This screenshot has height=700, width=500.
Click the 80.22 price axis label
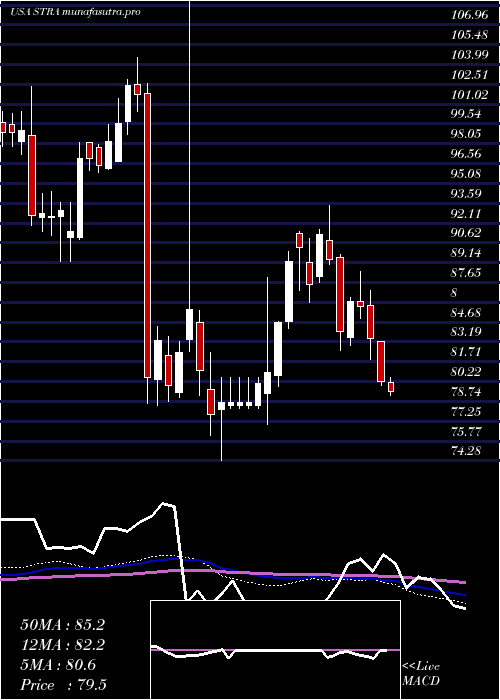[x=466, y=371]
